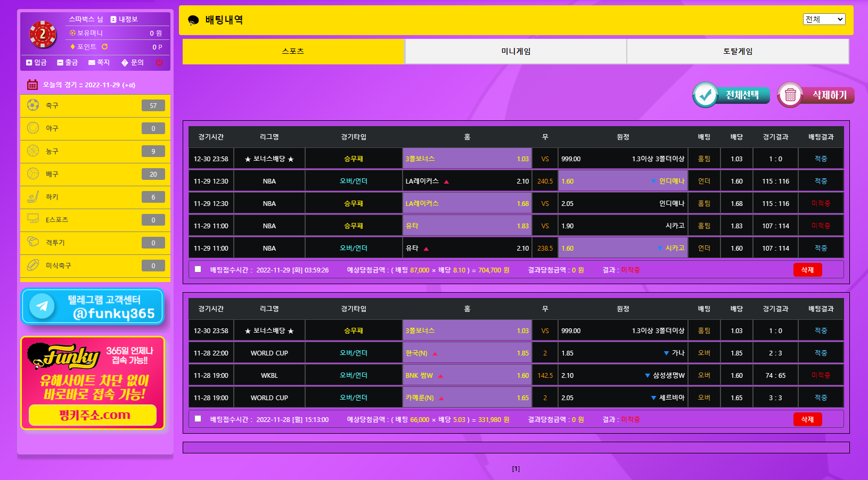The height and width of the screenshot is (480, 868).
Task: Click the point refresh icon
Action: point(105,47)
